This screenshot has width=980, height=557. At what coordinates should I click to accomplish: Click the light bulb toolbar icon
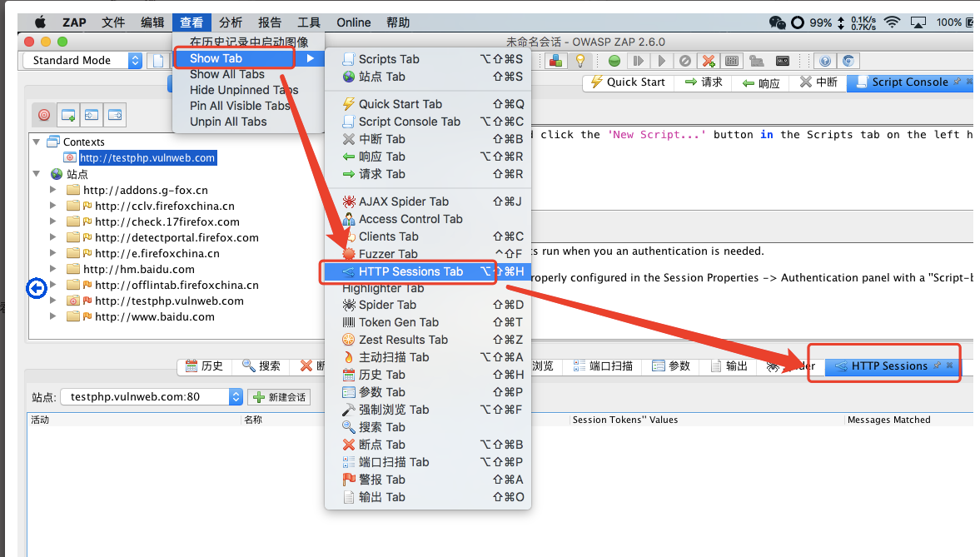pyautogui.click(x=580, y=61)
